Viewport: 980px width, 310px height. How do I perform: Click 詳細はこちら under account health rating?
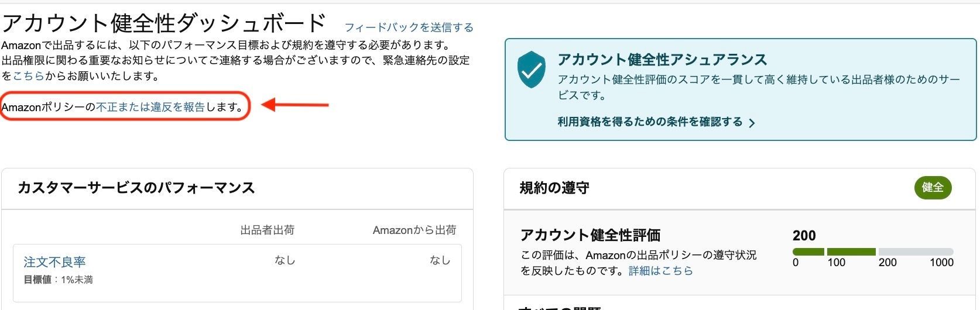point(660,271)
